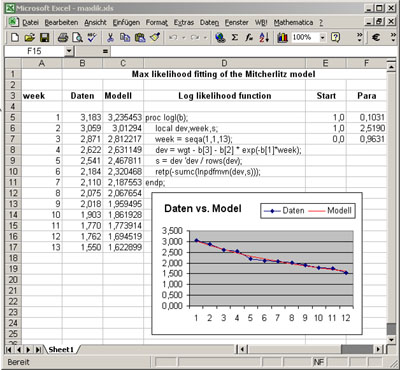
Task: Open the Zoom 100% dropdown
Action: [322, 37]
